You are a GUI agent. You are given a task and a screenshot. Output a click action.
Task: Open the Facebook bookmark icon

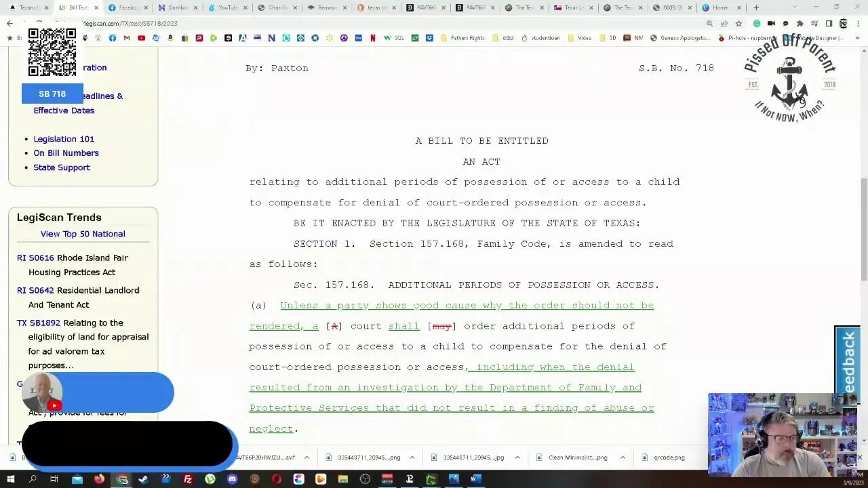pos(113,38)
